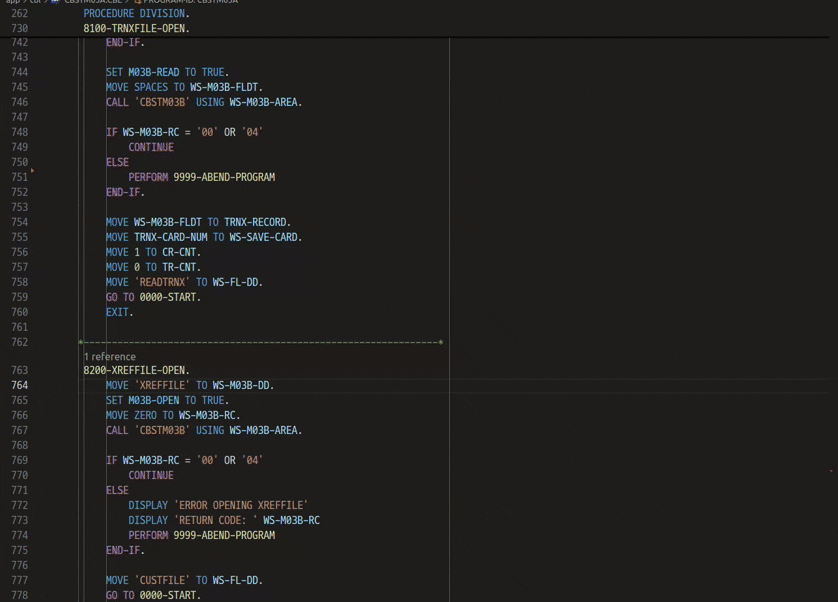Click the 'XREFFILE' literal on line 764

pos(162,385)
